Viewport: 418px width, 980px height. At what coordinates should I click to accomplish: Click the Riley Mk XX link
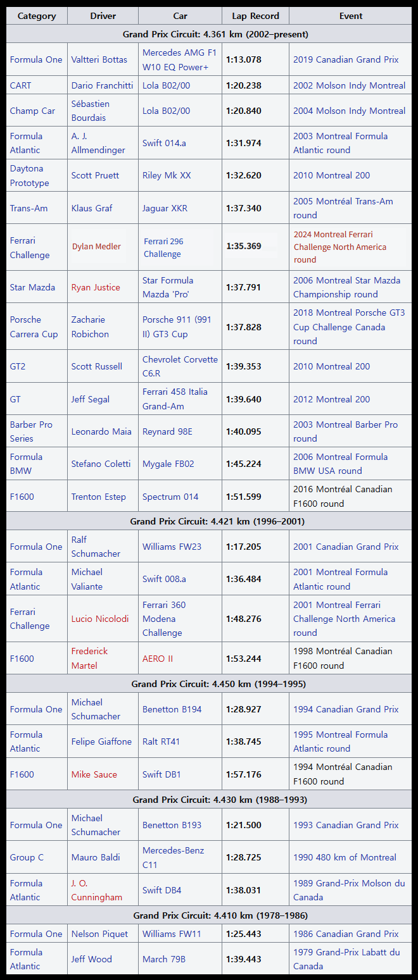(x=167, y=175)
